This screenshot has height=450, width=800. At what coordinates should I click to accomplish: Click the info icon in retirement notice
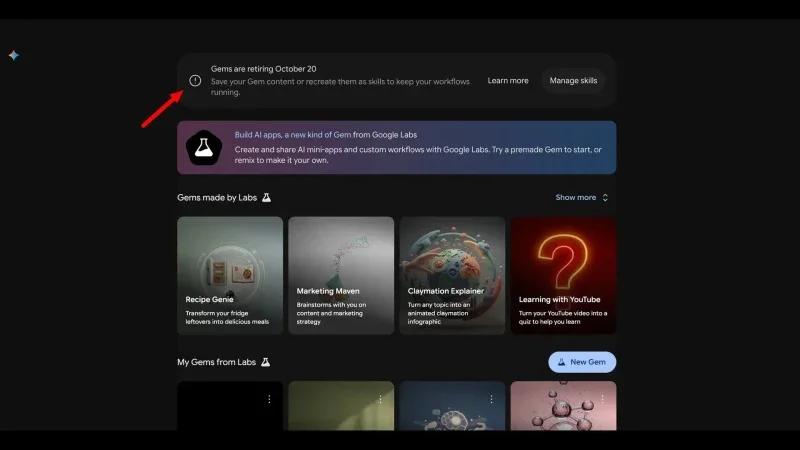click(x=195, y=81)
